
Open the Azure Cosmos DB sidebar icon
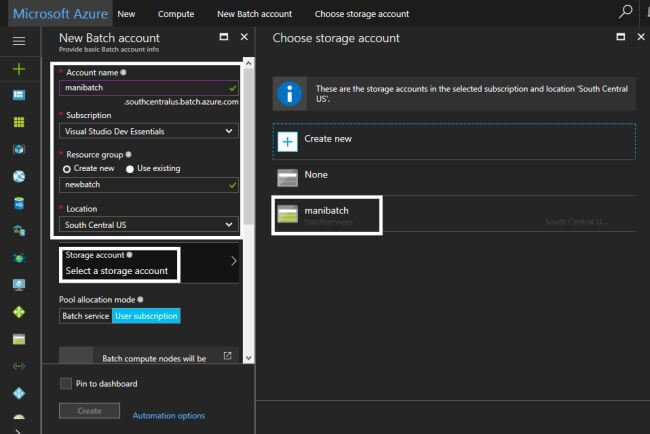(19, 258)
